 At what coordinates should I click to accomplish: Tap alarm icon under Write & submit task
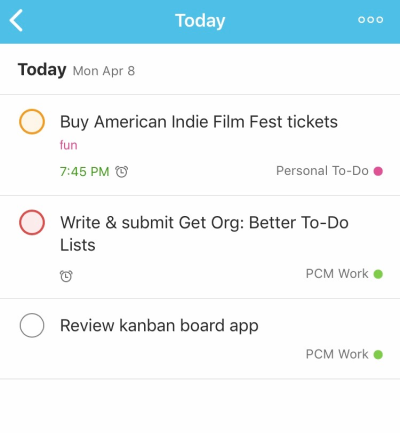[x=66, y=276]
